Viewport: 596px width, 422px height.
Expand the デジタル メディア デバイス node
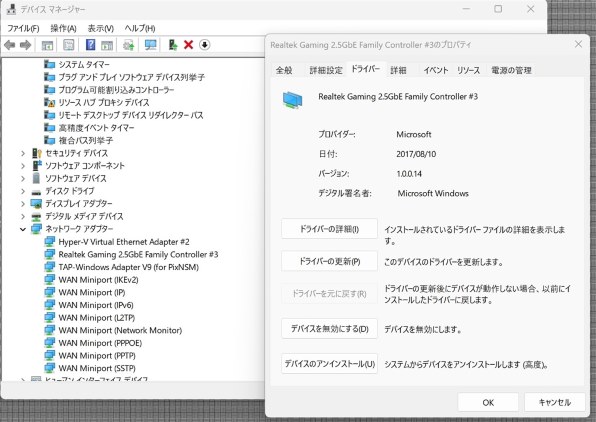23,216
